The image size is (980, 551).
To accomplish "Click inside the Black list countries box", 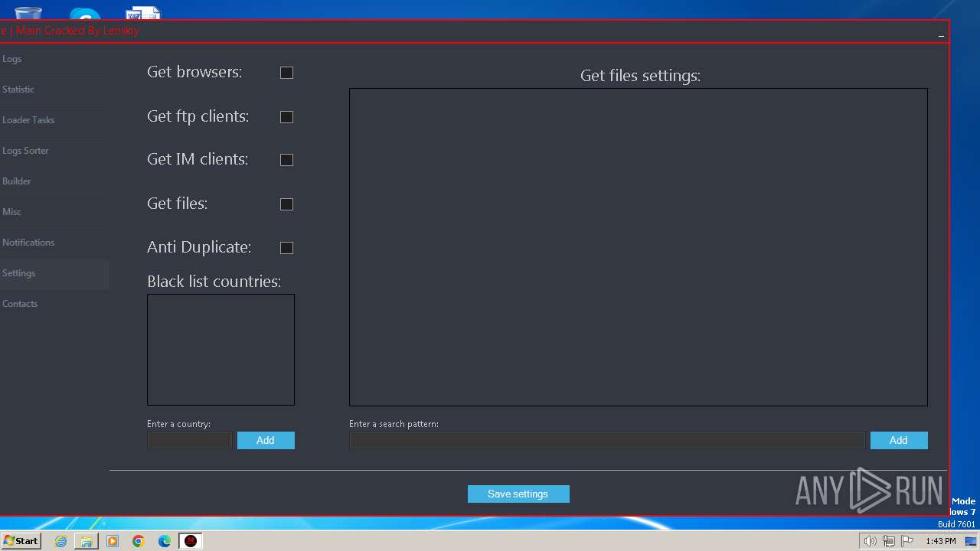I will [220, 350].
